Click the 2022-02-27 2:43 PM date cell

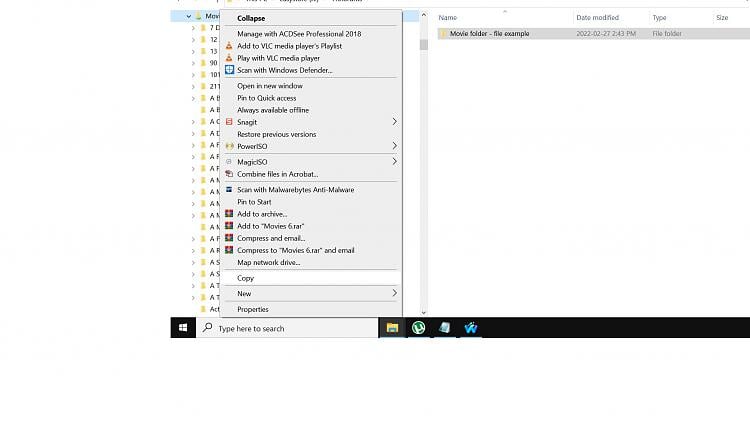coord(606,33)
